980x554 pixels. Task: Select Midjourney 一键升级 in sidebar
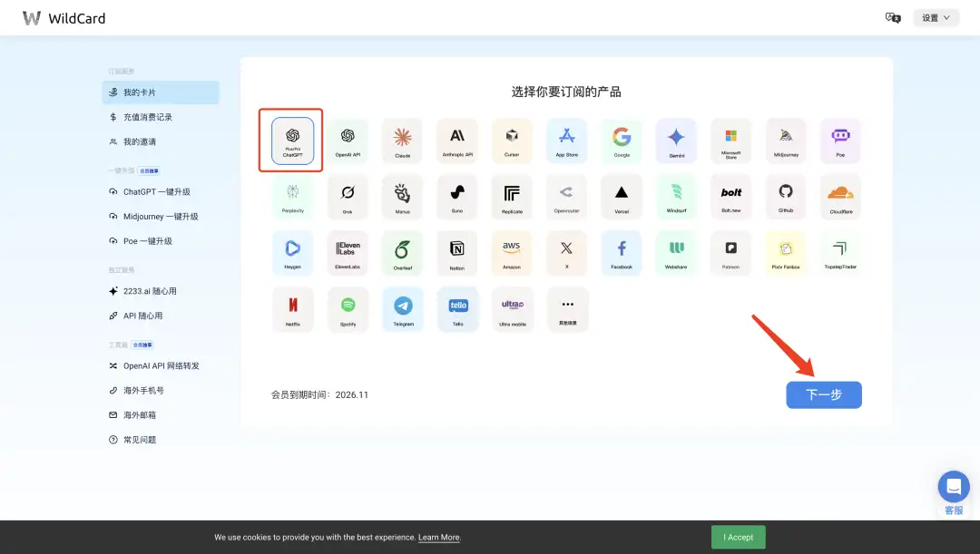pos(161,216)
